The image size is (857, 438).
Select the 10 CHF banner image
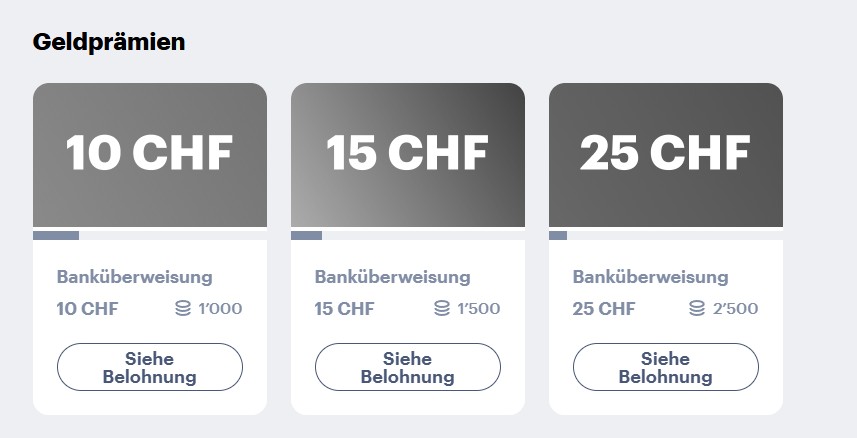[x=150, y=155]
